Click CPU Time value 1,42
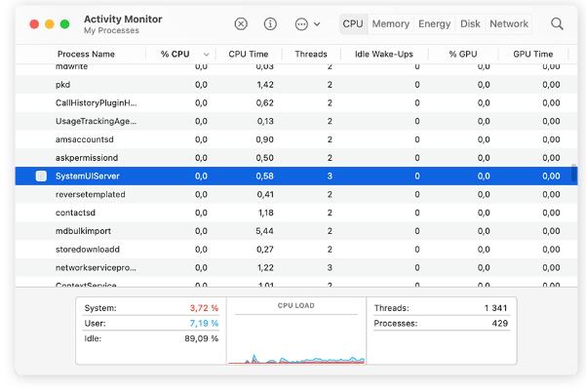The image size is (586, 392). point(265,85)
